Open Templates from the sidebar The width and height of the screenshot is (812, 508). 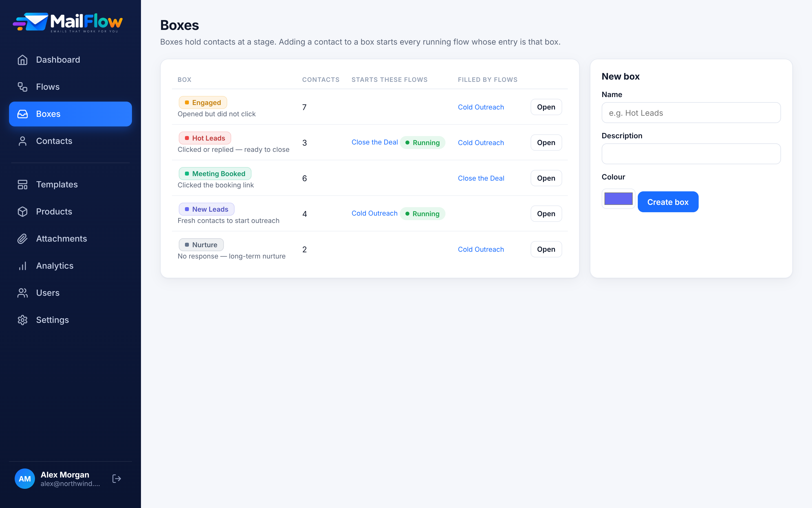coord(70,185)
